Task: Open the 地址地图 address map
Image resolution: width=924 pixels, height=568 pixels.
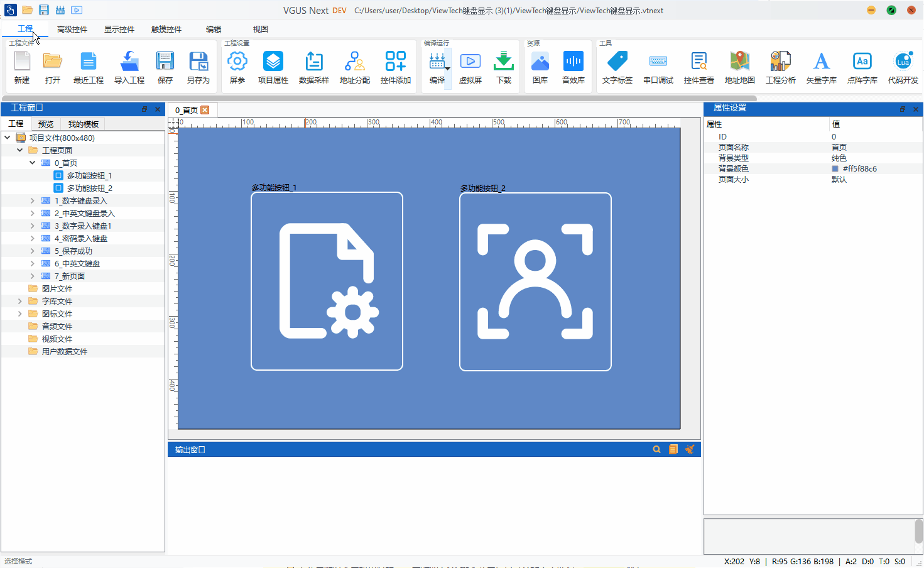Action: click(740, 67)
